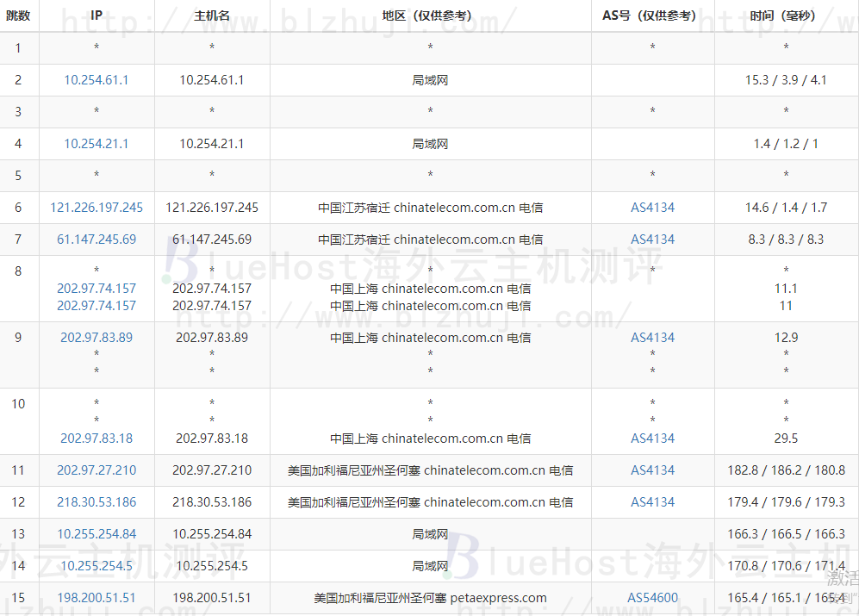Open AS4134 link in hop 10 row
Image resolution: width=859 pixels, height=616 pixels.
click(652, 438)
